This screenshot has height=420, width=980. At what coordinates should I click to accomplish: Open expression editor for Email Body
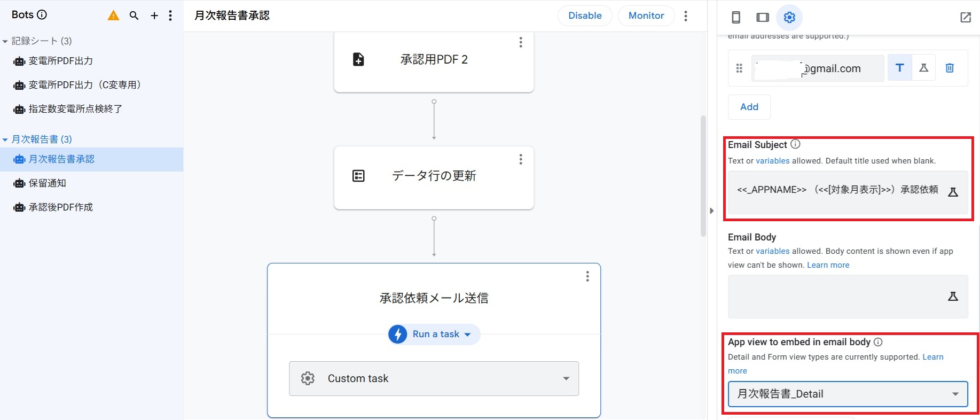(x=953, y=297)
